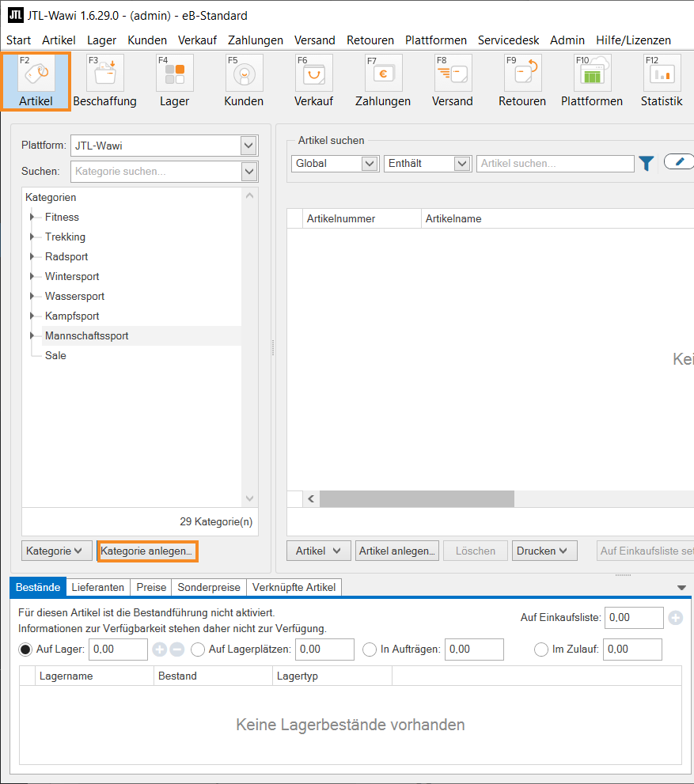Select the Im Zulauf radio button

point(541,650)
